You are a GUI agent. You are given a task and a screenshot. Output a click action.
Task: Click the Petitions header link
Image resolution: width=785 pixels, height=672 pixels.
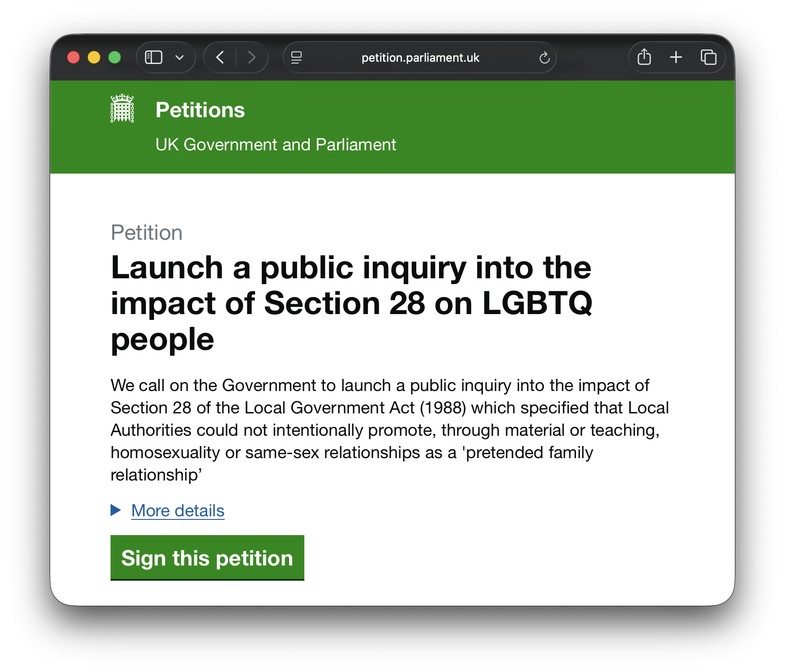[200, 110]
